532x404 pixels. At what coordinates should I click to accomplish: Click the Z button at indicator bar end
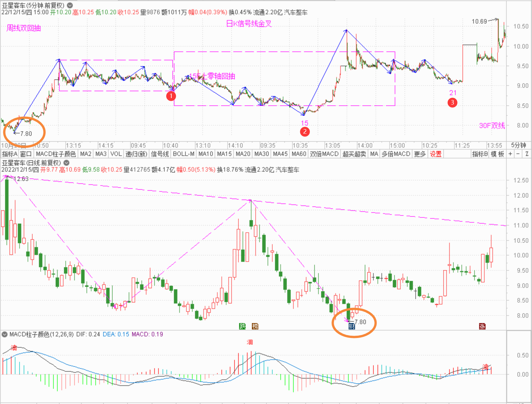point(527,154)
